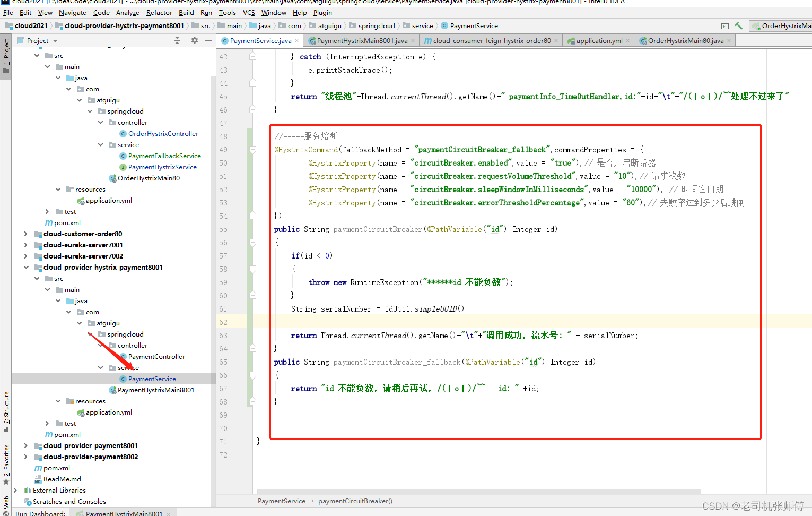Screen dimensions: 812x516
Task: Click the fold marker on line 56
Action: point(252,243)
